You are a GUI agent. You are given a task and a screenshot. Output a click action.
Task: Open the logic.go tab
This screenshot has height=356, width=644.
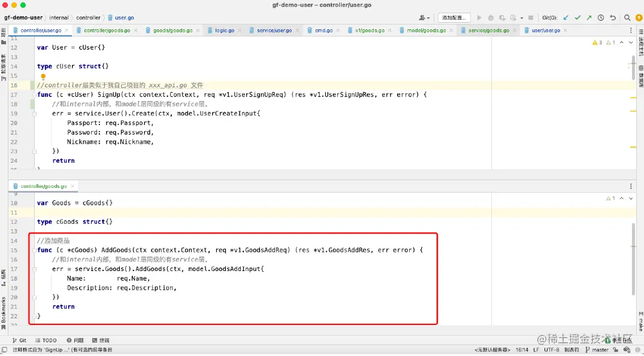(x=225, y=31)
